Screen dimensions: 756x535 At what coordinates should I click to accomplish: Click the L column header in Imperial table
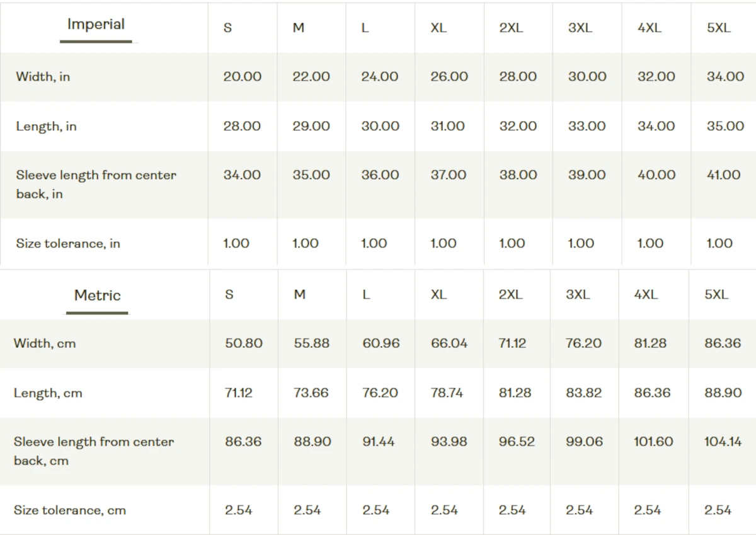365,28
